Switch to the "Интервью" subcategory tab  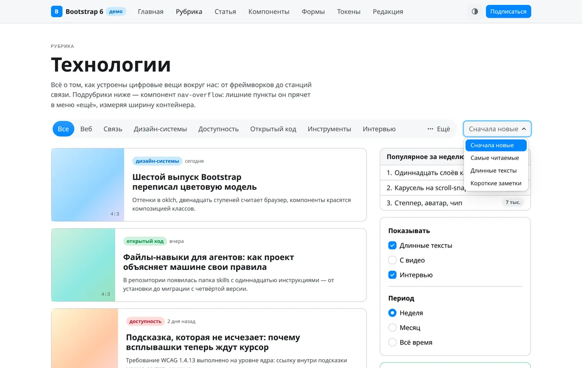(x=379, y=129)
